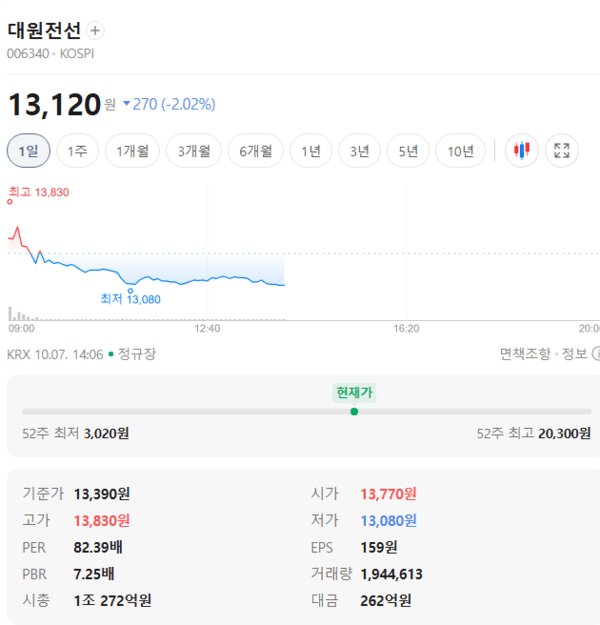
Task: Click 고가 value 13,830원
Action: [x=102, y=521]
